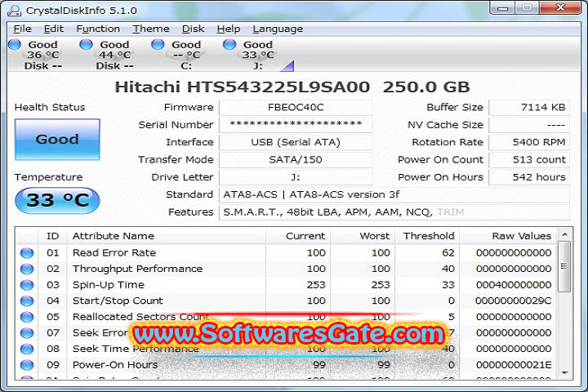The height and width of the screenshot is (392, 588).
Task: Open the Edit menu
Action: [x=54, y=29]
